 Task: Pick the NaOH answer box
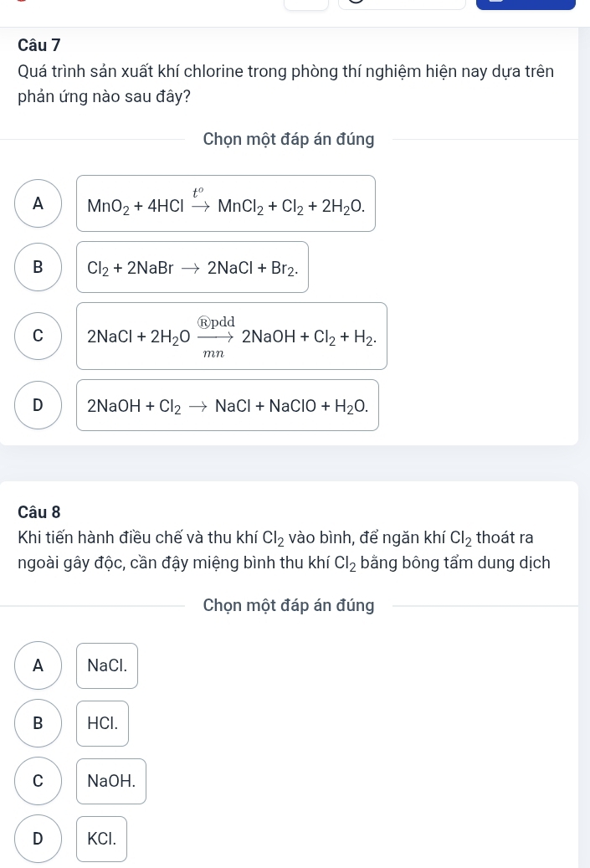coord(111,781)
